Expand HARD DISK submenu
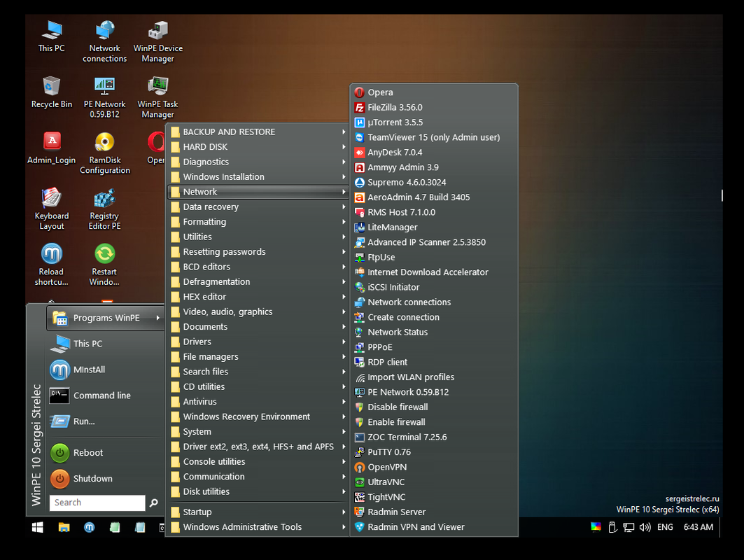This screenshot has width=744, height=560. coord(258,147)
